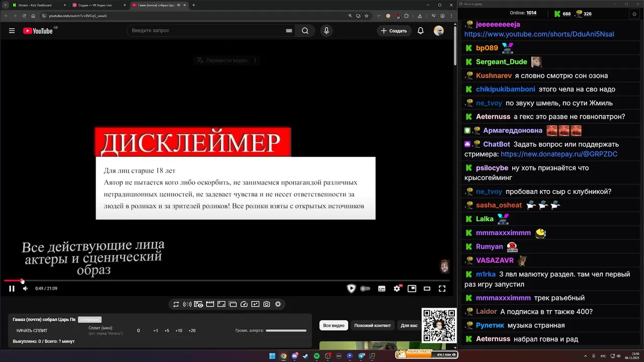Click the dashed frame icon in enhancer toolbar
The width and height of the screenshot is (644, 362).
[232, 304]
